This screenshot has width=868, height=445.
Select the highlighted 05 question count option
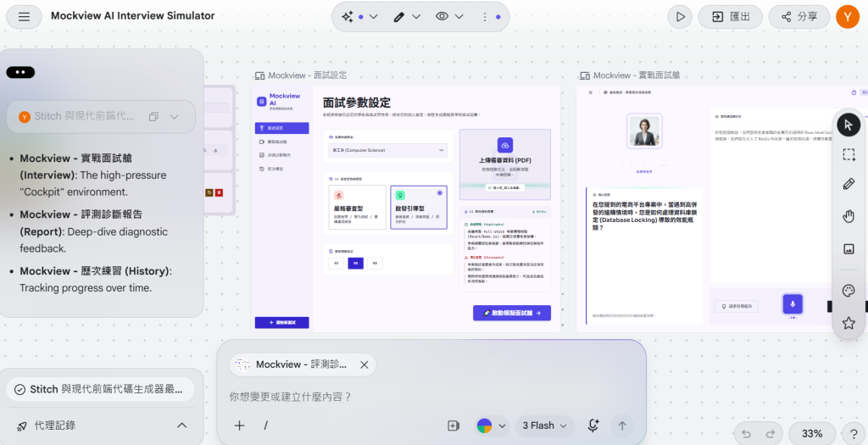click(355, 264)
